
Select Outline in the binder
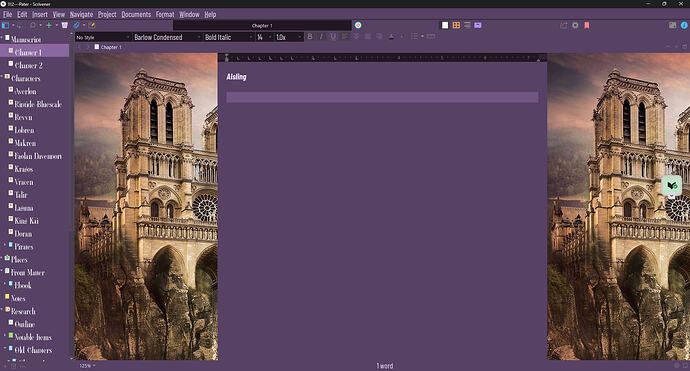click(24, 324)
